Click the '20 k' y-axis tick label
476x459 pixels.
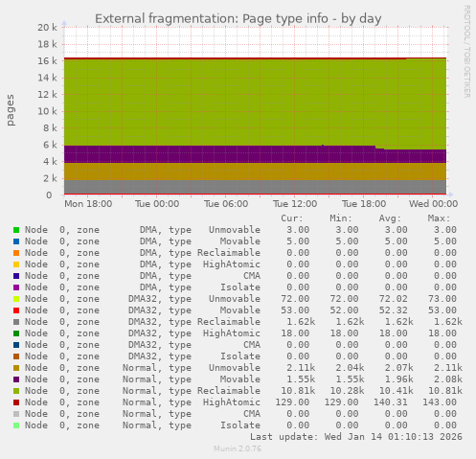[47, 28]
